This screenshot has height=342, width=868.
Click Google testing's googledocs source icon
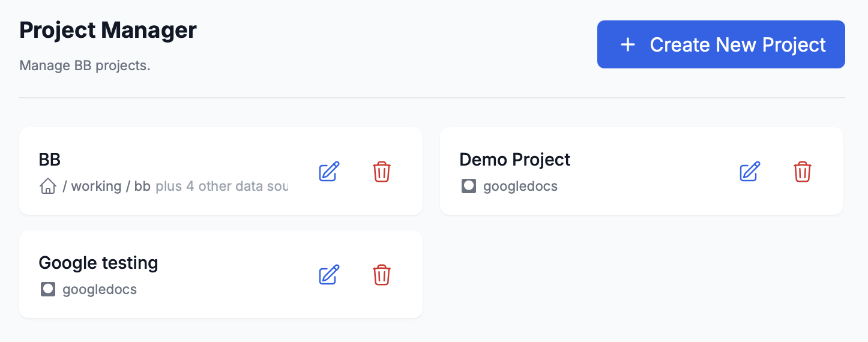point(47,290)
